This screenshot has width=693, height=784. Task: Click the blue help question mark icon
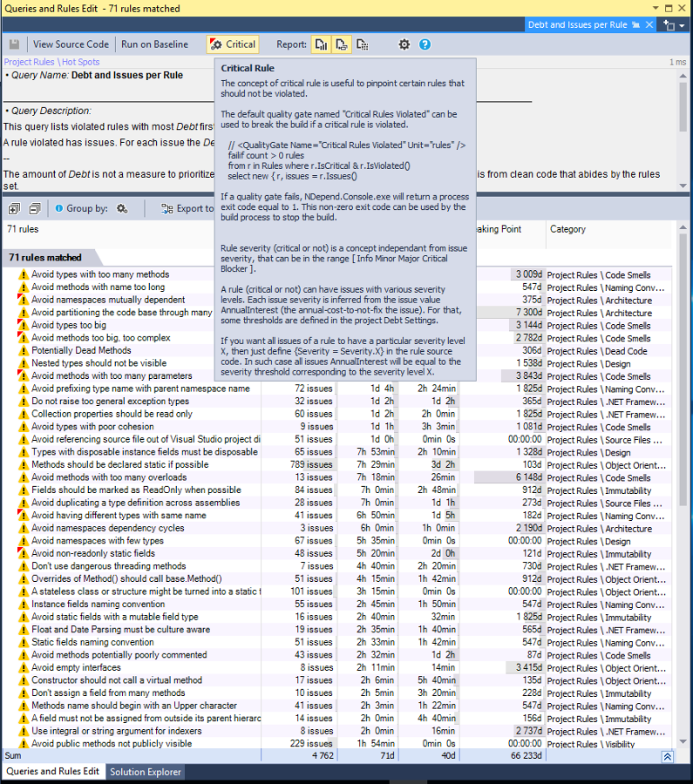tap(425, 44)
